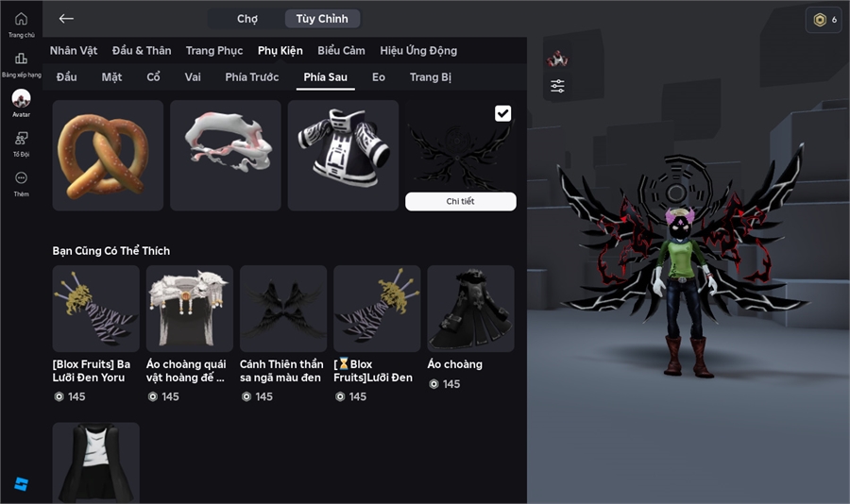Open Tổ Đội party icon
This screenshot has height=504, width=850.
pyautogui.click(x=21, y=139)
